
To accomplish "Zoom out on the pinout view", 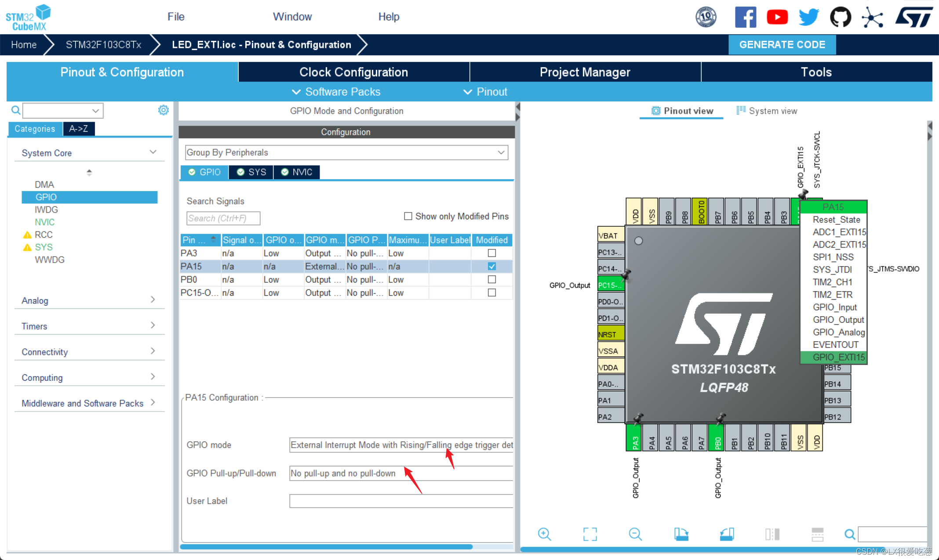I will (x=635, y=534).
